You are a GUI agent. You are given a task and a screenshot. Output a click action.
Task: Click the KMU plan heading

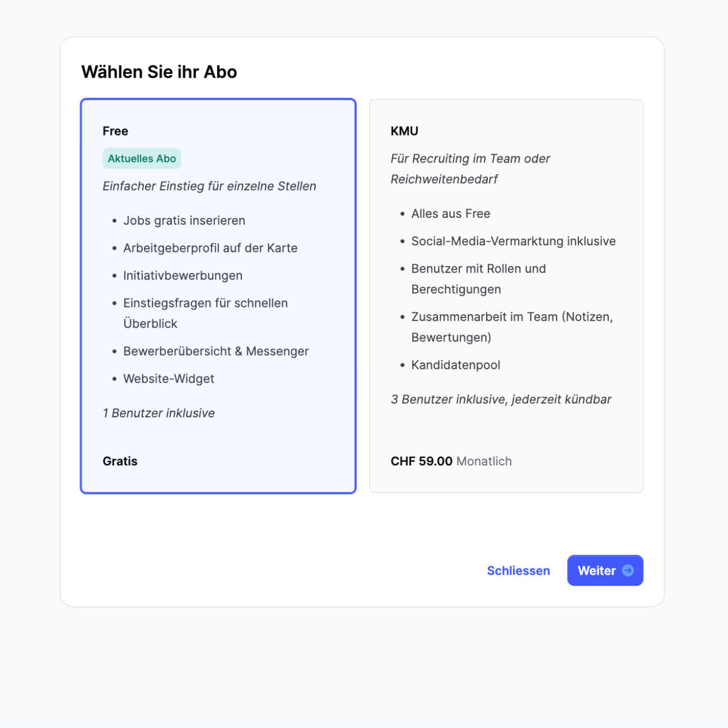pyautogui.click(x=404, y=131)
